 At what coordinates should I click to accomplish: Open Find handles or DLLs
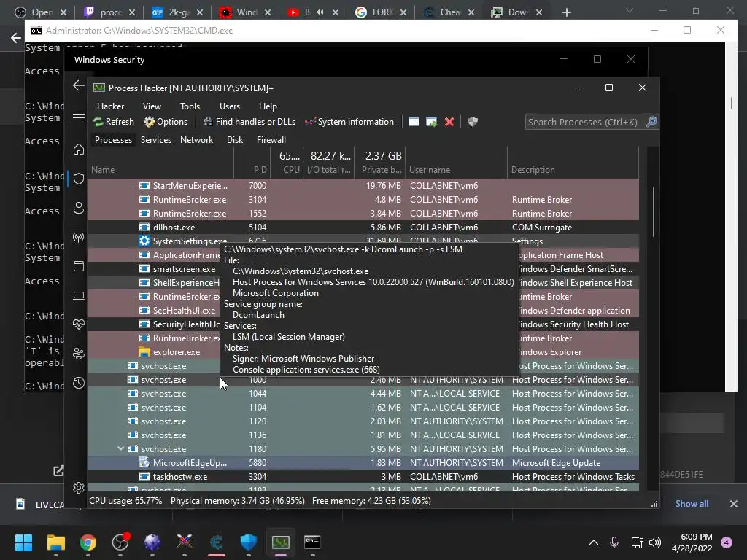(249, 122)
